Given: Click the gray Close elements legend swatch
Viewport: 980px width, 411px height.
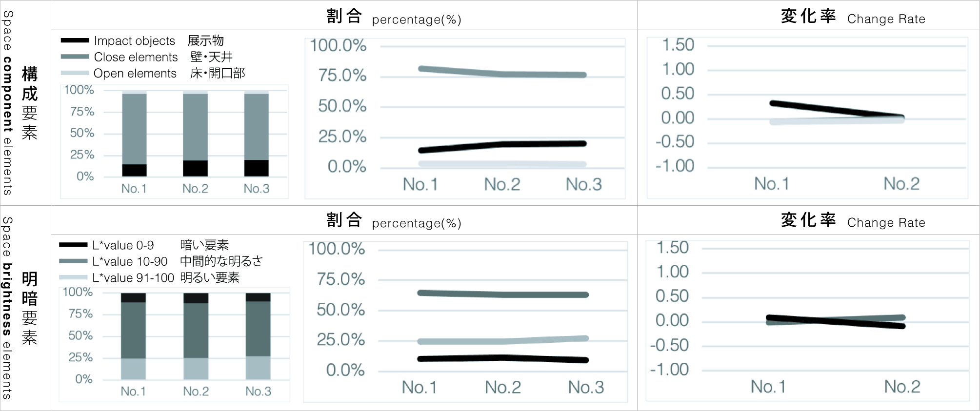Looking at the screenshot, I should (75, 57).
